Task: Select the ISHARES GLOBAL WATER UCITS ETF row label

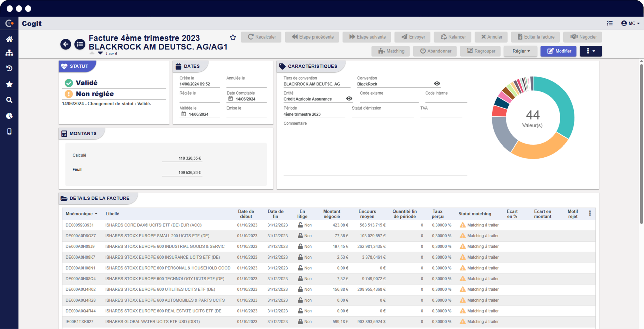Action: [152, 321]
